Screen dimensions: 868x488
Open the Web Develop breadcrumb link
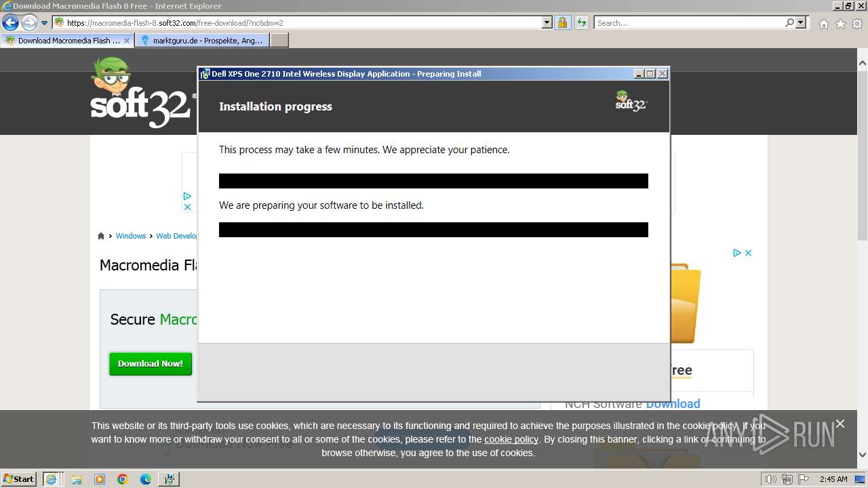click(176, 236)
